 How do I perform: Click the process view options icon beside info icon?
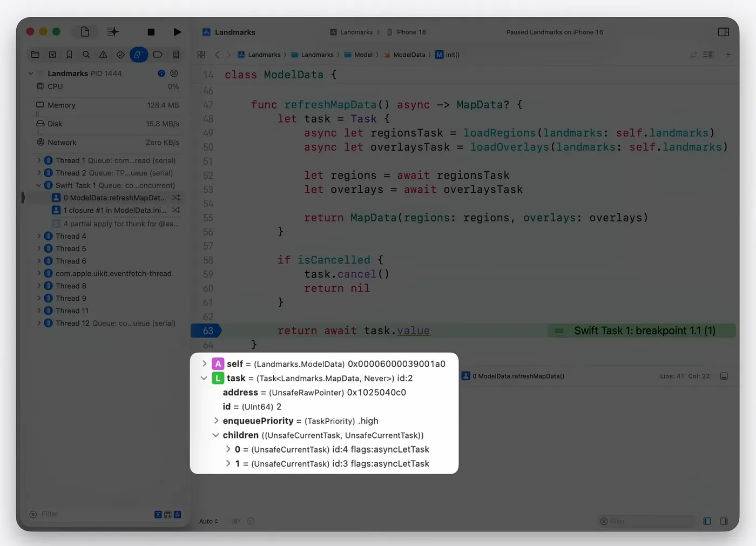[174, 73]
